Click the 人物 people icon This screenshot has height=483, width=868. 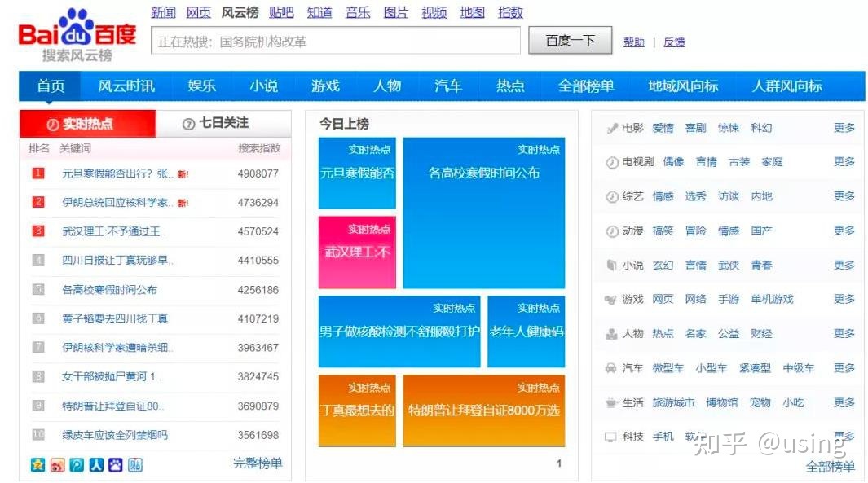612,334
